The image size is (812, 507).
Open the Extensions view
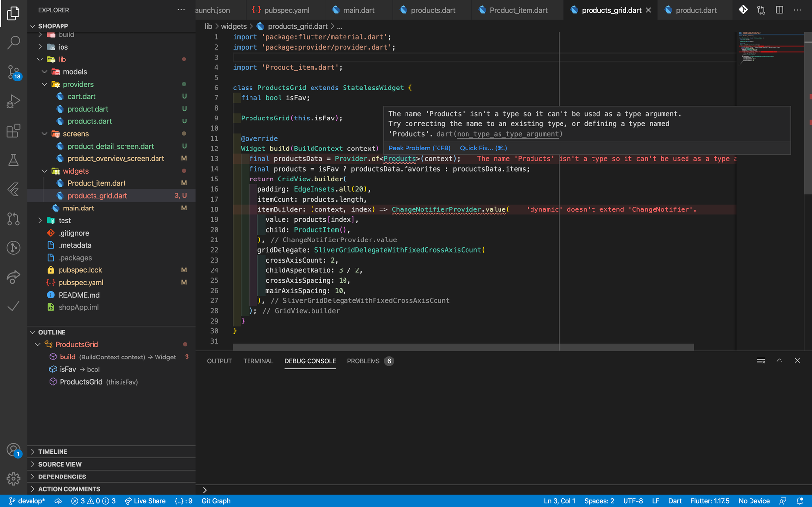[14, 131]
